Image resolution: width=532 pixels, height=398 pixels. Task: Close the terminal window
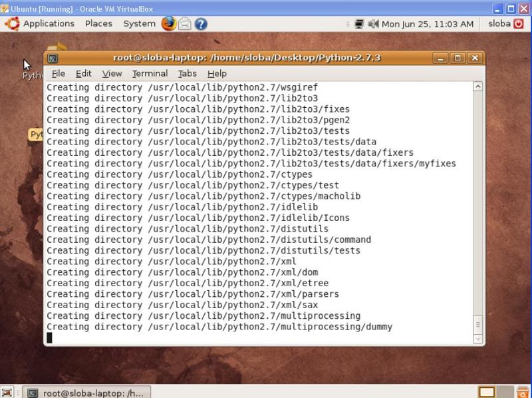(x=475, y=58)
